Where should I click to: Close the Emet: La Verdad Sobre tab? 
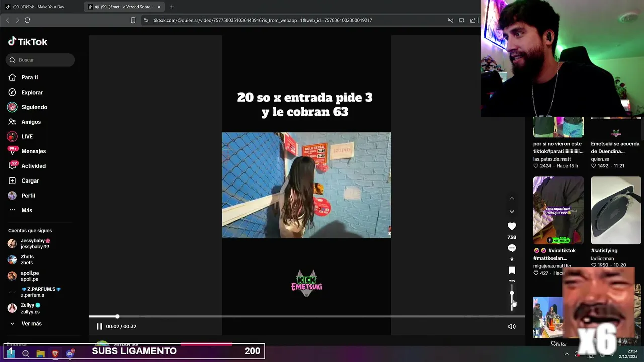(x=159, y=7)
